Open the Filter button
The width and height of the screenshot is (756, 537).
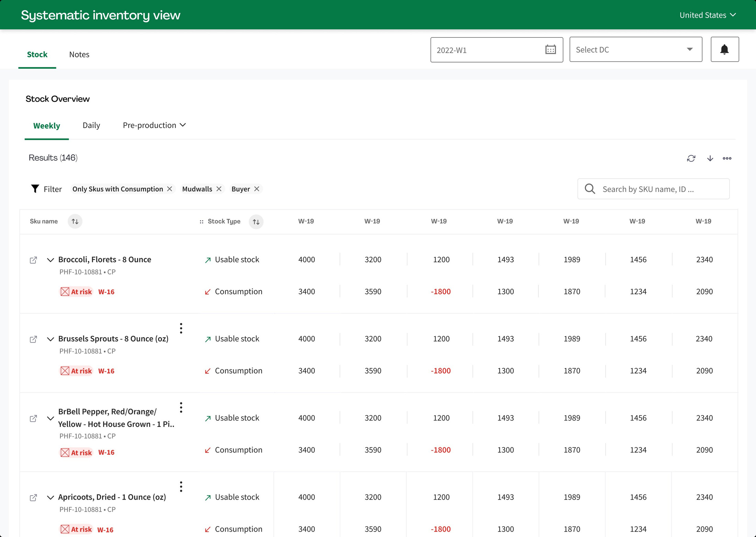coord(46,189)
